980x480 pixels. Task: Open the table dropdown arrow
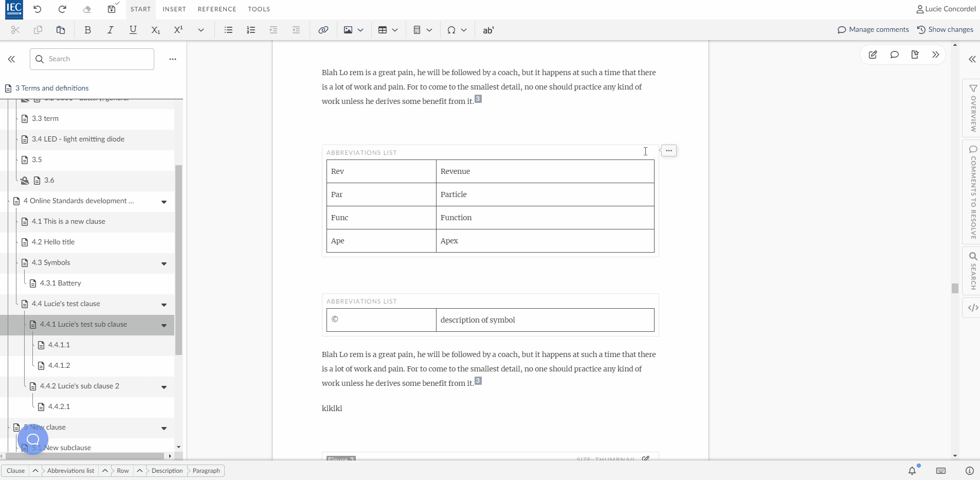pos(395,30)
